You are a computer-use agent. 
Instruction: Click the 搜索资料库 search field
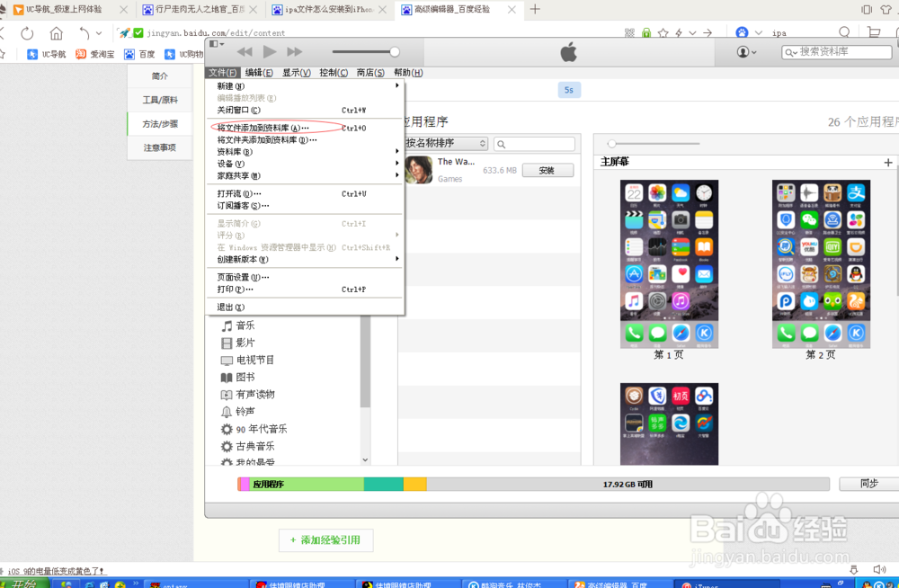[836, 52]
